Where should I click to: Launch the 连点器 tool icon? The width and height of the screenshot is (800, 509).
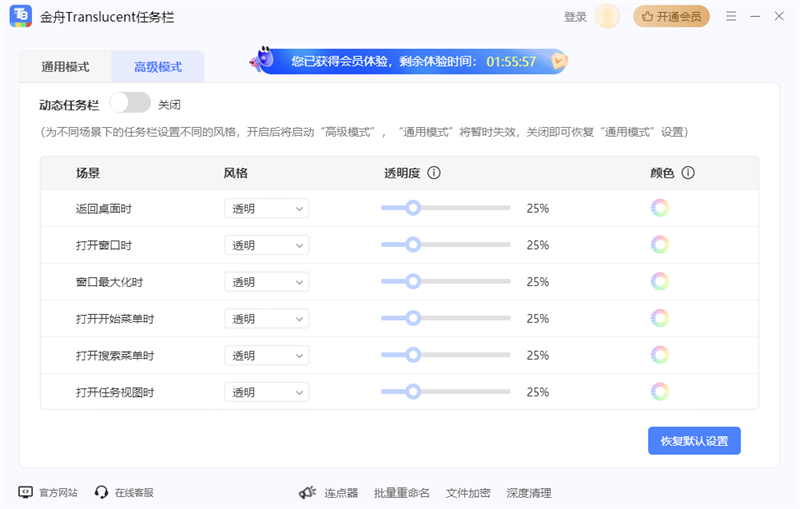308,493
